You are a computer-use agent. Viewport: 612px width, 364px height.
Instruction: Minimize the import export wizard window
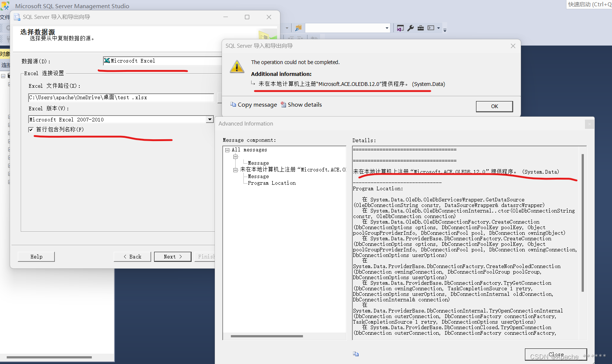point(226,17)
